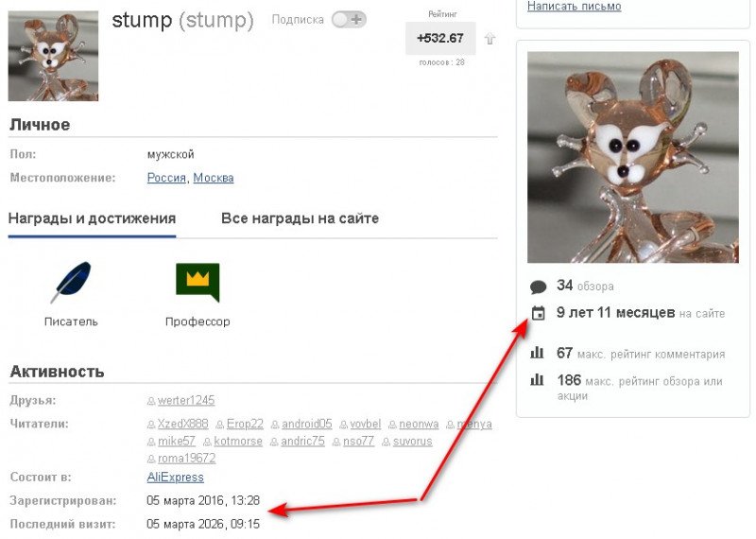
Task: Open the Профессор crown award icon
Action: pos(198,283)
